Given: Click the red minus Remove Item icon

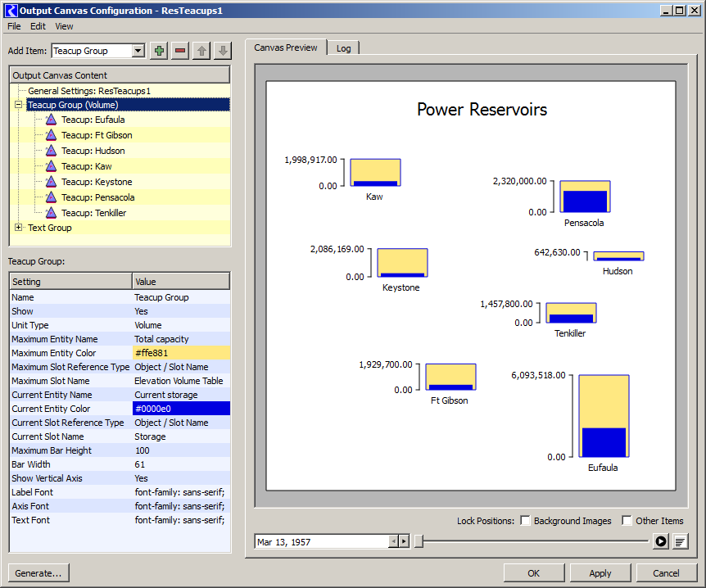Looking at the screenshot, I should (x=180, y=51).
